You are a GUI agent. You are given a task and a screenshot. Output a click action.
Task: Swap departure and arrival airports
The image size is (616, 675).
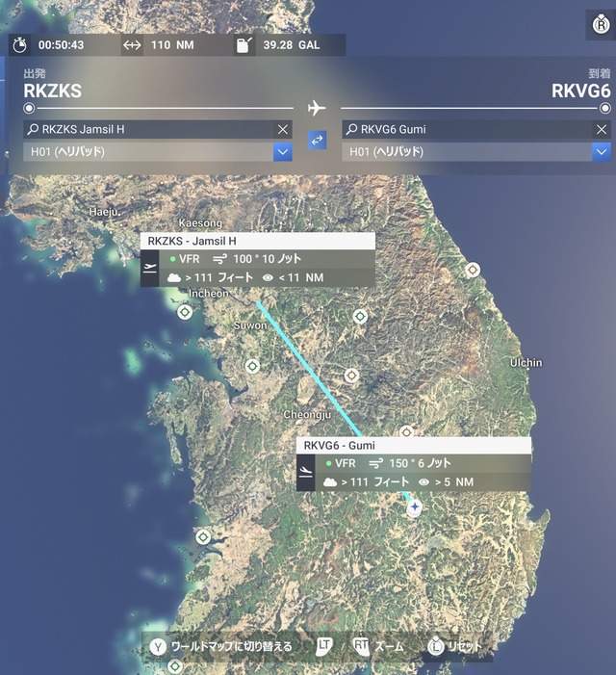pos(317,141)
